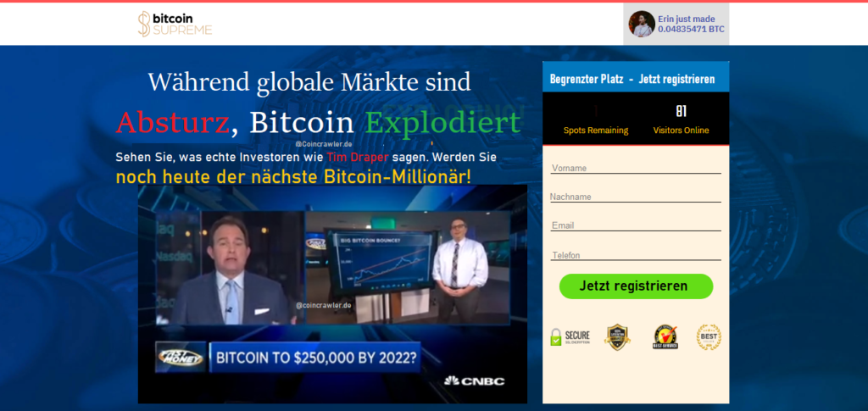Image resolution: width=868 pixels, height=411 pixels.
Task: Click the green Secure SSL padlock badge
Action: 570,337
